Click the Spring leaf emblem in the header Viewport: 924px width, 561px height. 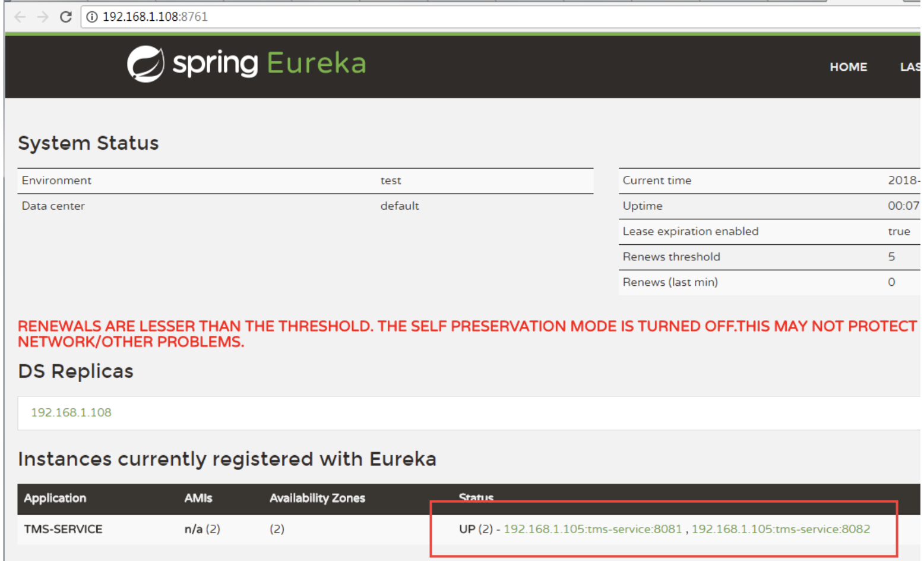pos(144,63)
